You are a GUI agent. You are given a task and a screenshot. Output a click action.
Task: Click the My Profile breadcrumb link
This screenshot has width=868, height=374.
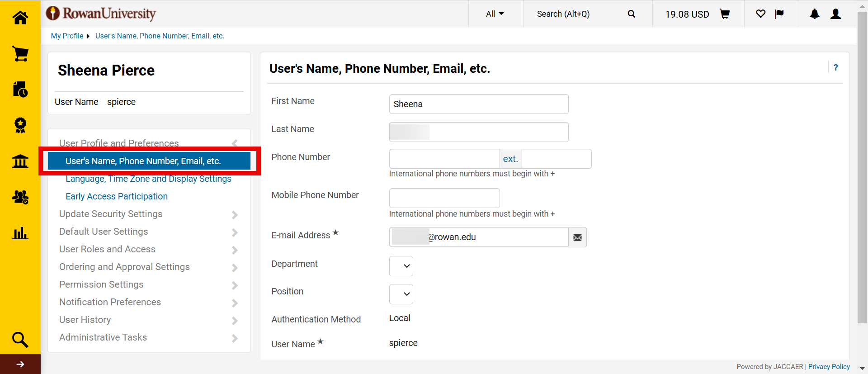pos(67,36)
